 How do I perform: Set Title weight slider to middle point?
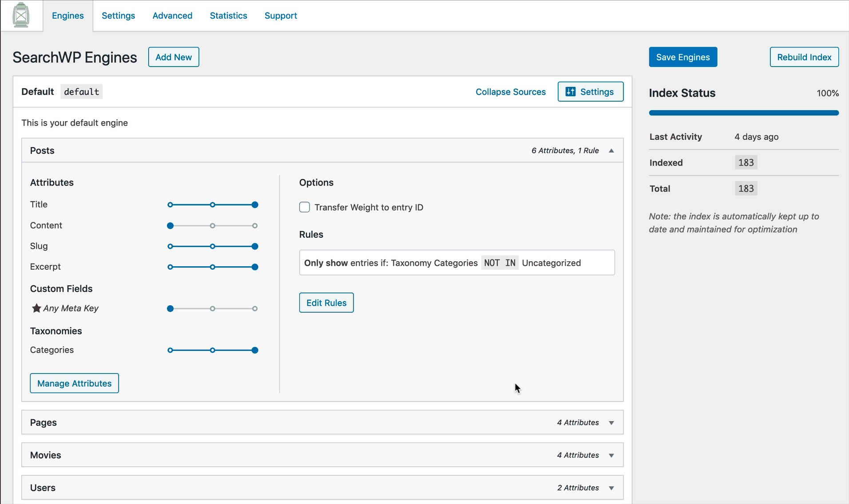[x=213, y=205]
